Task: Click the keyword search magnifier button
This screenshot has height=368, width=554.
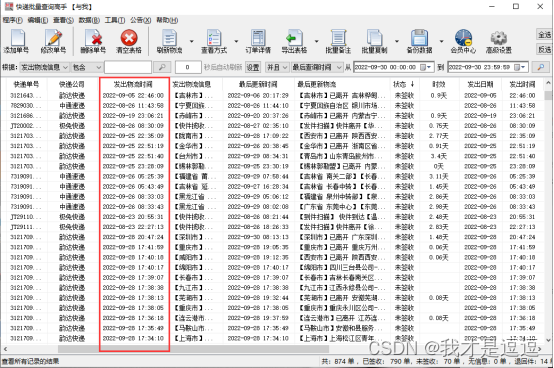Action: point(162,67)
